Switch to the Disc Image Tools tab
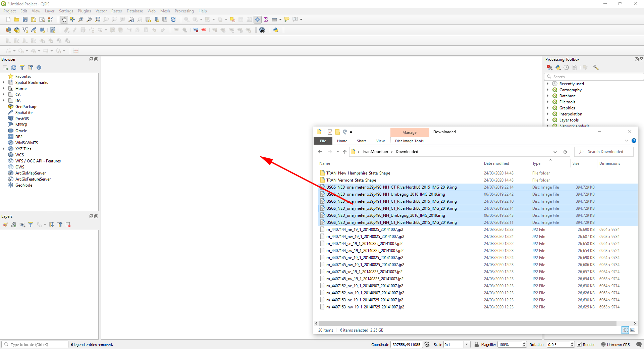 [x=409, y=141]
